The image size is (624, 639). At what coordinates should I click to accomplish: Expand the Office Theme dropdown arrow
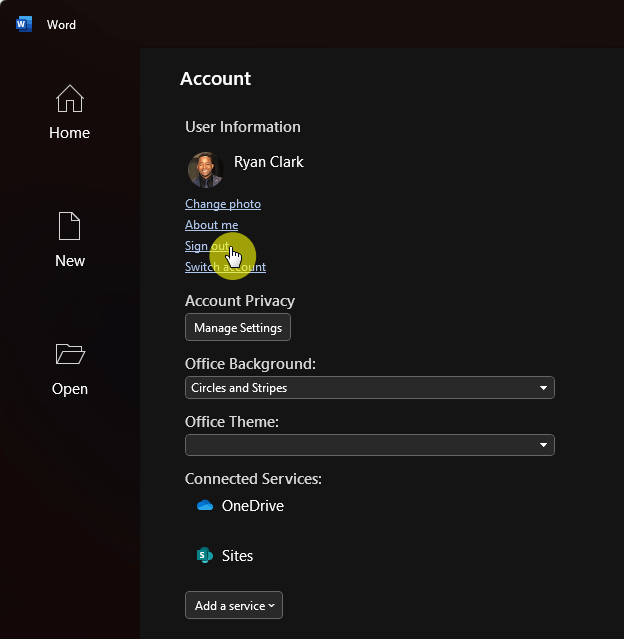coord(543,445)
